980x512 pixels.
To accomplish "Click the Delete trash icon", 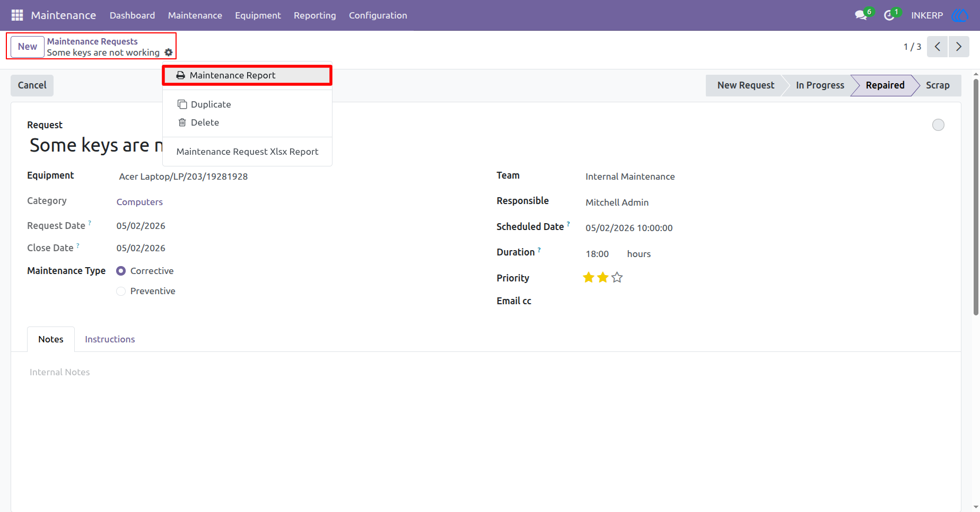I will [182, 122].
